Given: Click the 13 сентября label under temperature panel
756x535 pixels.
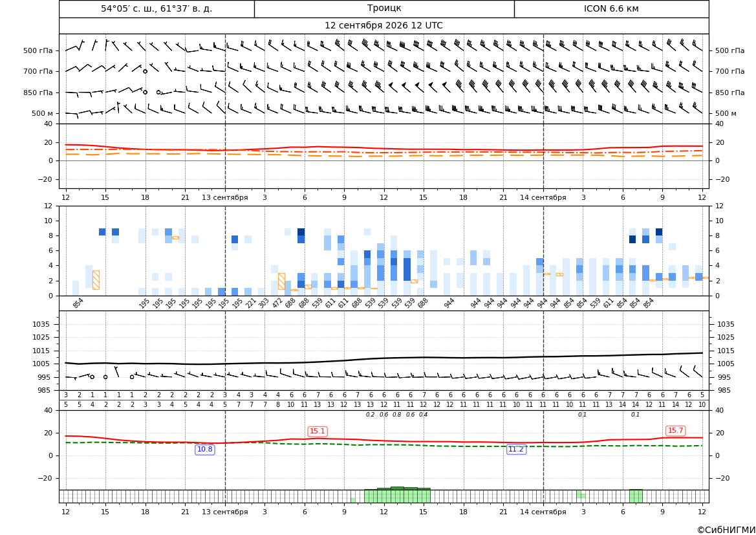Looking at the screenshot, I should 224,197.
